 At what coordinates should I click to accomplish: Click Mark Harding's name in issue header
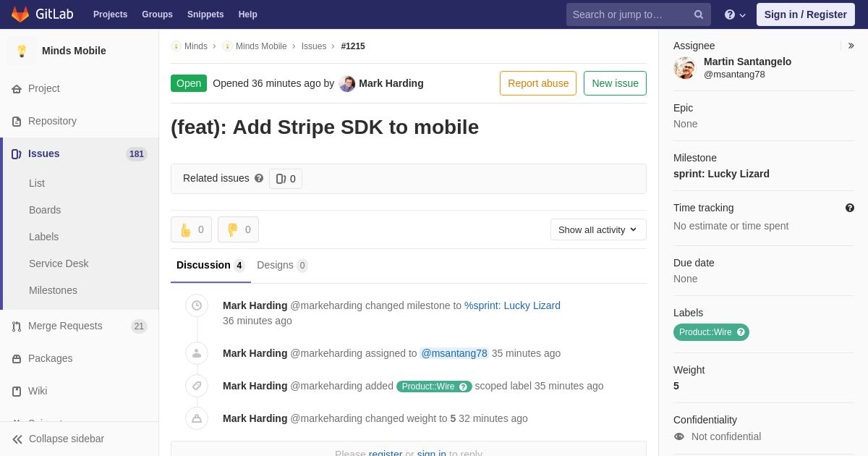391,83
